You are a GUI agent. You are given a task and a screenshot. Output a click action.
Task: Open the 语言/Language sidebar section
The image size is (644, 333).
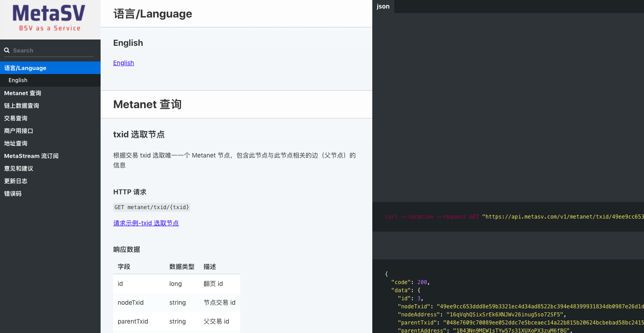(x=50, y=68)
